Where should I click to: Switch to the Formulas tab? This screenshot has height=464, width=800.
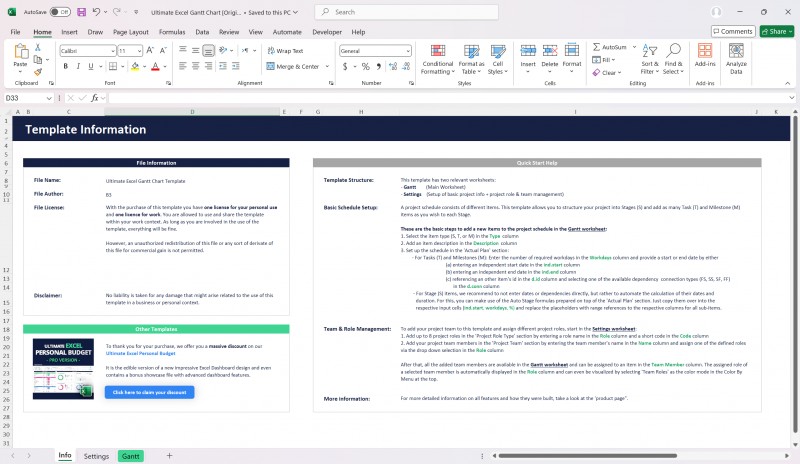pyautogui.click(x=172, y=32)
